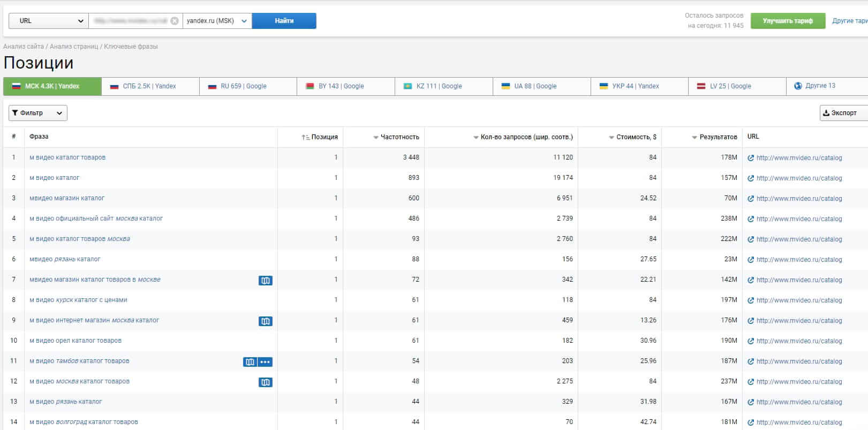Image resolution: width=868 pixels, height=430 pixels.
Task: Click the Экспорт button
Action: point(843,113)
